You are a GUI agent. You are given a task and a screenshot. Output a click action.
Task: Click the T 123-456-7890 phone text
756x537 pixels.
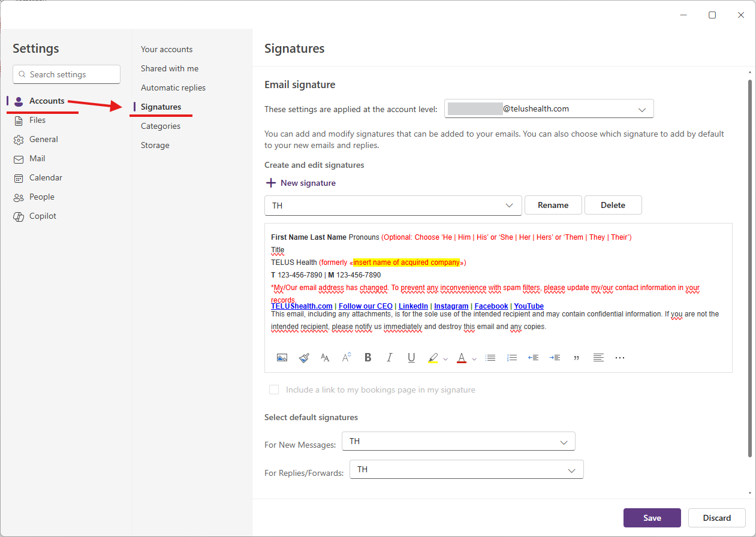tap(296, 275)
